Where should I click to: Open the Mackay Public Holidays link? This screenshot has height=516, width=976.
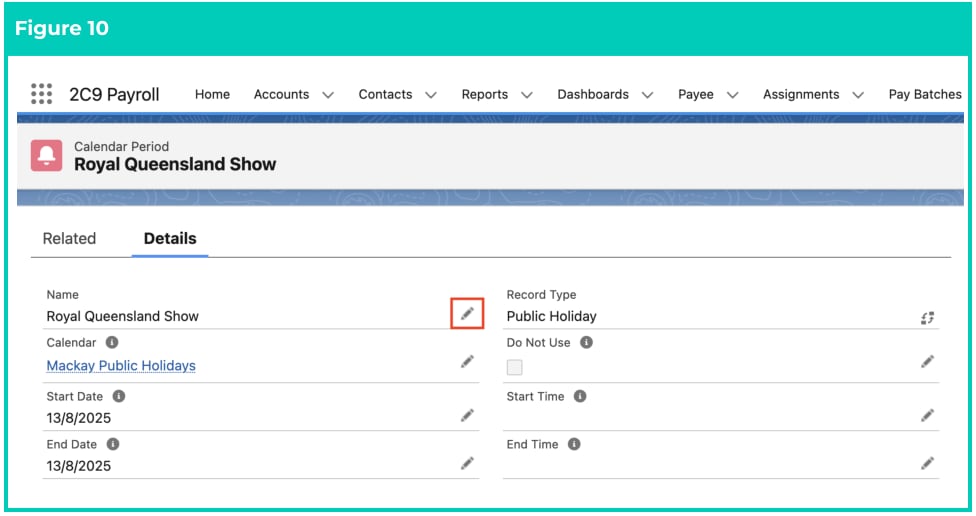pos(121,365)
